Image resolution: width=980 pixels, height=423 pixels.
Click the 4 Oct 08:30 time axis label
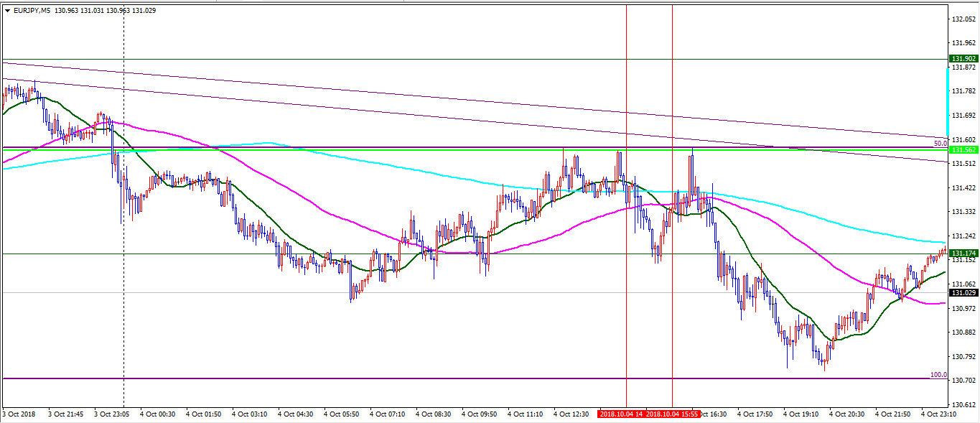tap(434, 414)
